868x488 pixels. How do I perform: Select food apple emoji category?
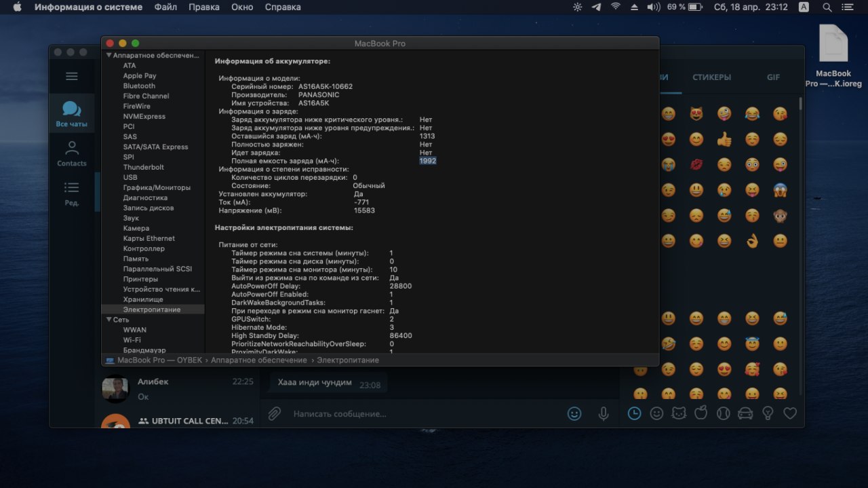pyautogui.click(x=701, y=413)
